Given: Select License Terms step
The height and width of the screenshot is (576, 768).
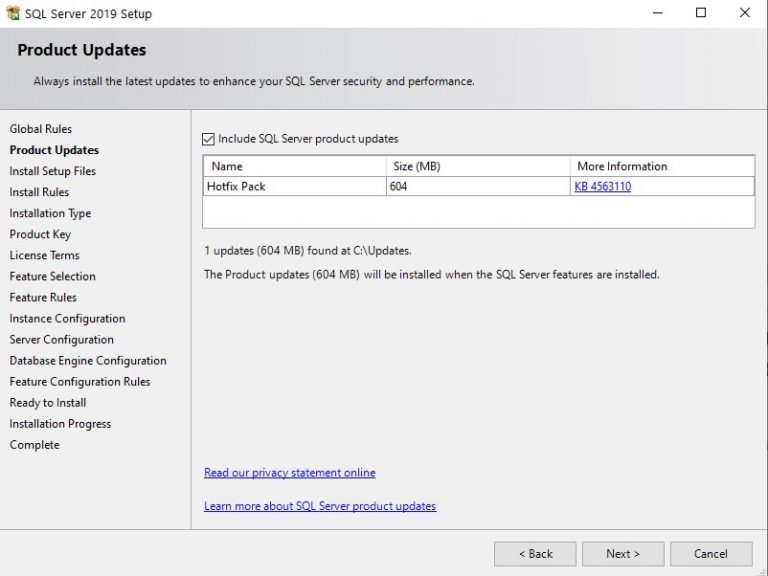Looking at the screenshot, I should (44, 255).
